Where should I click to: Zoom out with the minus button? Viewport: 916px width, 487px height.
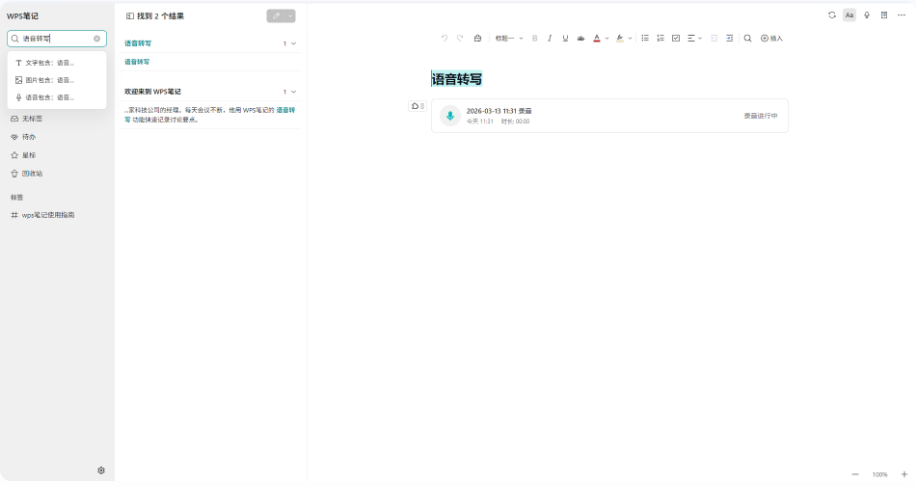pyautogui.click(x=855, y=474)
